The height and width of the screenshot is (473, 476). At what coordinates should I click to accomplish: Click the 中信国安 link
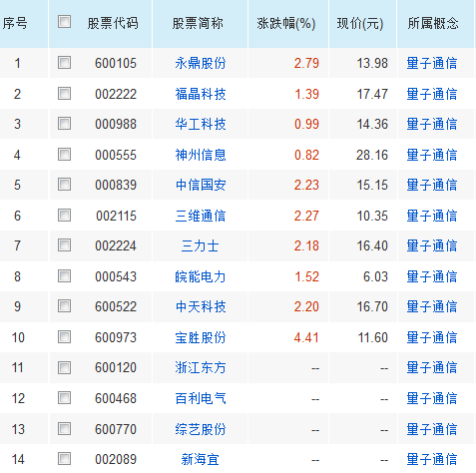coord(201,185)
